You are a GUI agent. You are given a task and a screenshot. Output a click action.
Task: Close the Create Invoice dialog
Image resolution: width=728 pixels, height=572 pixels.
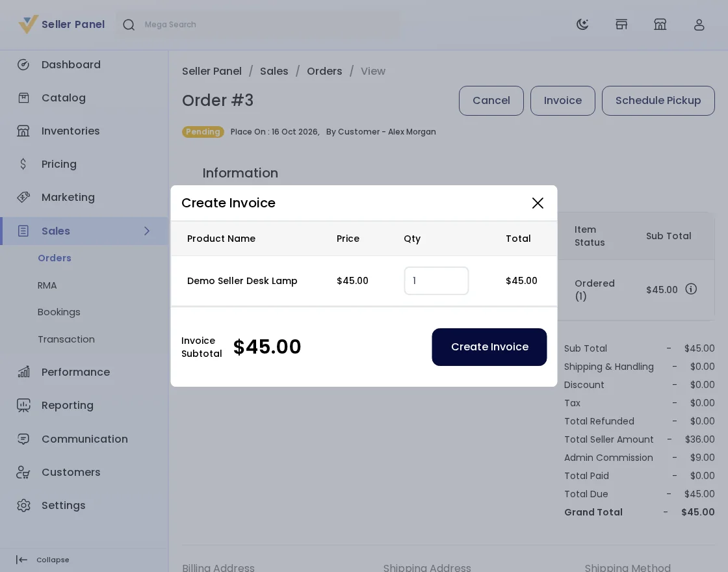tap(538, 203)
